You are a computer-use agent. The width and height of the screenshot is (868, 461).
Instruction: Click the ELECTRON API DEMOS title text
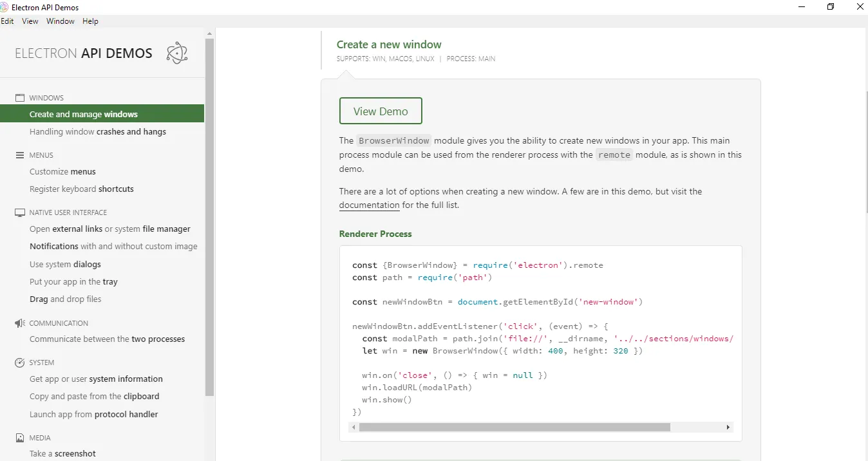pos(84,53)
